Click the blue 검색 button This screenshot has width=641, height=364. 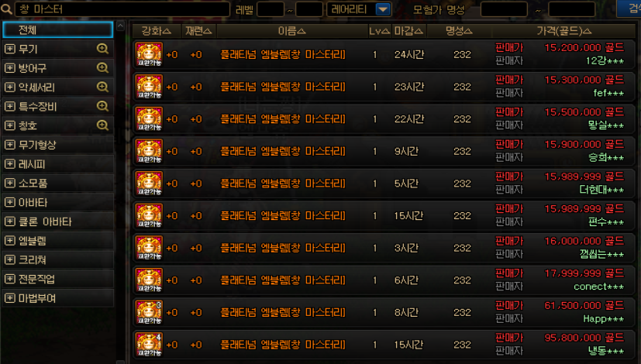pos(629,9)
